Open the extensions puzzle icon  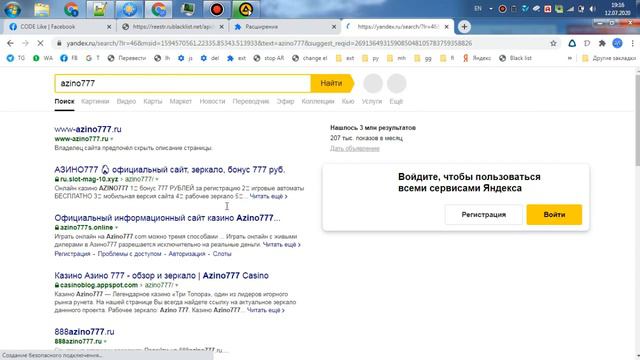pyautogui.click(x=602, y=43)
